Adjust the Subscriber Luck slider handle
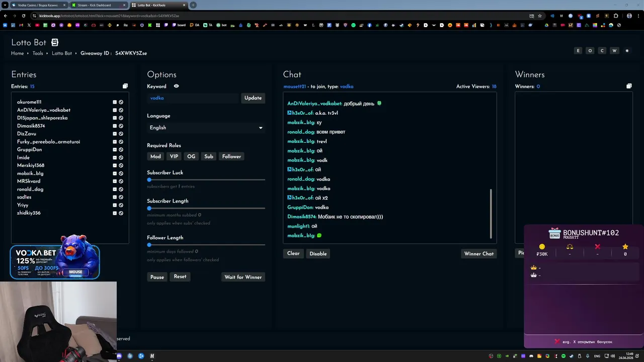Viewport: 644px width, 362px height. coord(149,179)
